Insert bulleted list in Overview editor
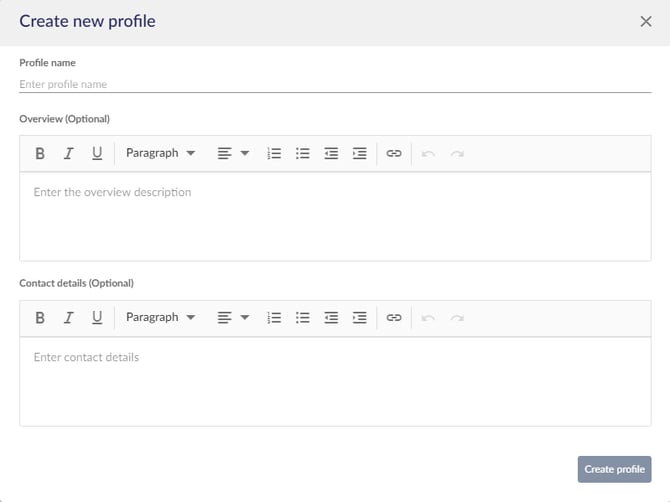The image size is (670, 502). coord(303,154)
